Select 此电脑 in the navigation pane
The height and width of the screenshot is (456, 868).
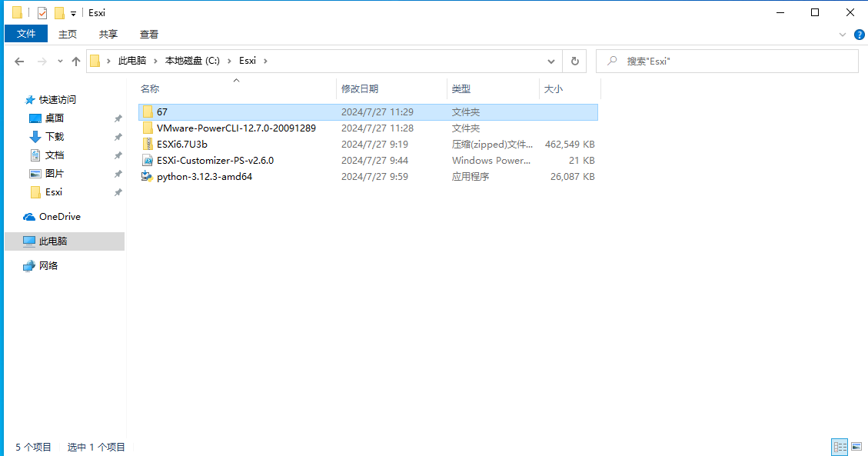coord(65,241)
